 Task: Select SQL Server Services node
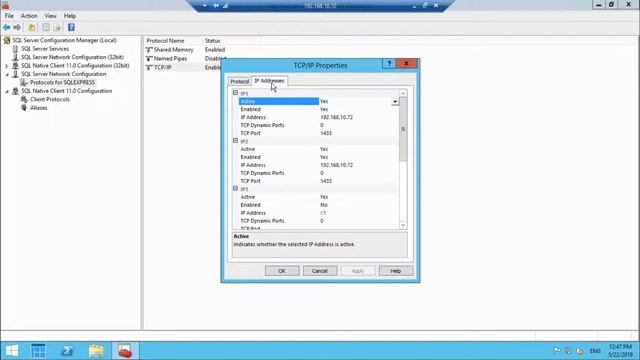click(x=45, y=49)
